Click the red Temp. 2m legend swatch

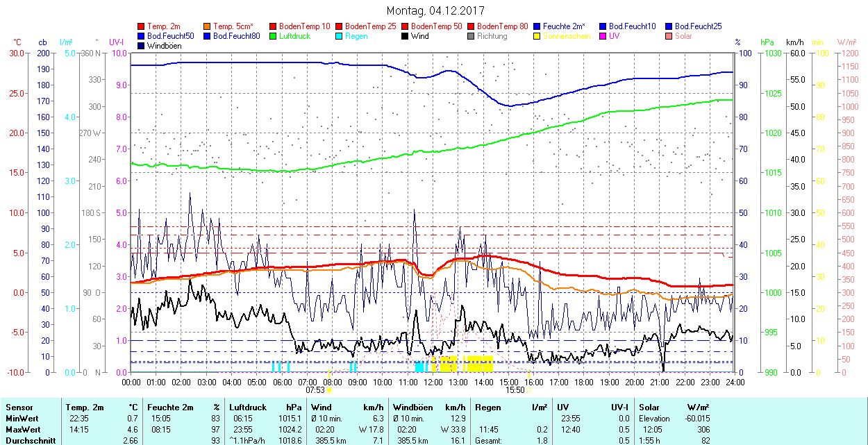click(141, 26)
